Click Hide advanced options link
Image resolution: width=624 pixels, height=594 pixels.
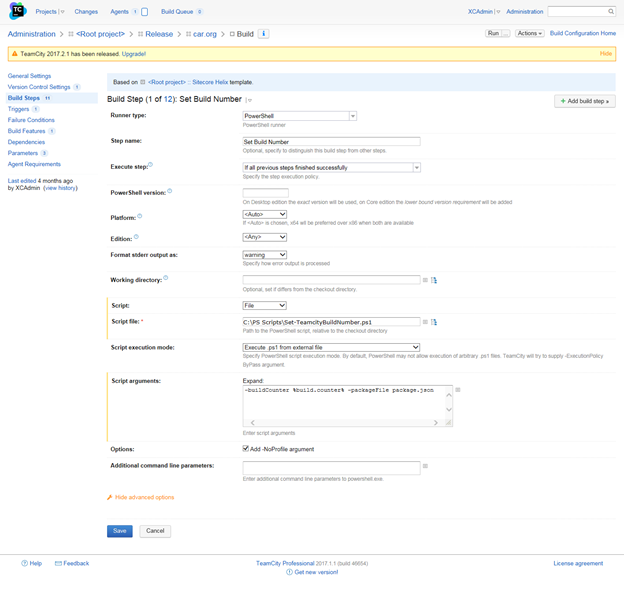coord(144,497)
